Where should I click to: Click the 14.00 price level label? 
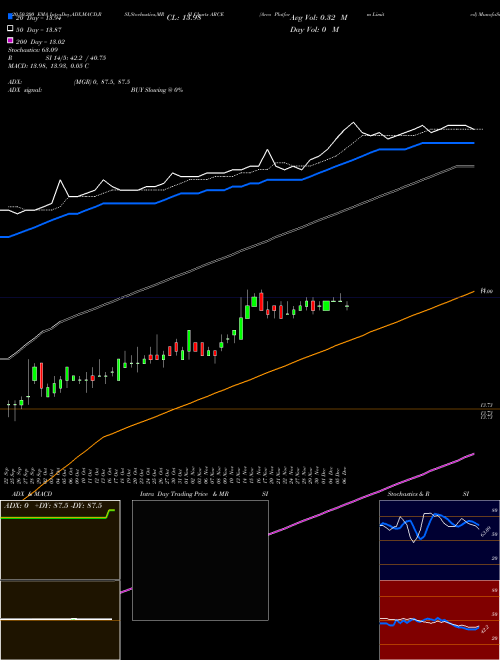tap(487, 291)
